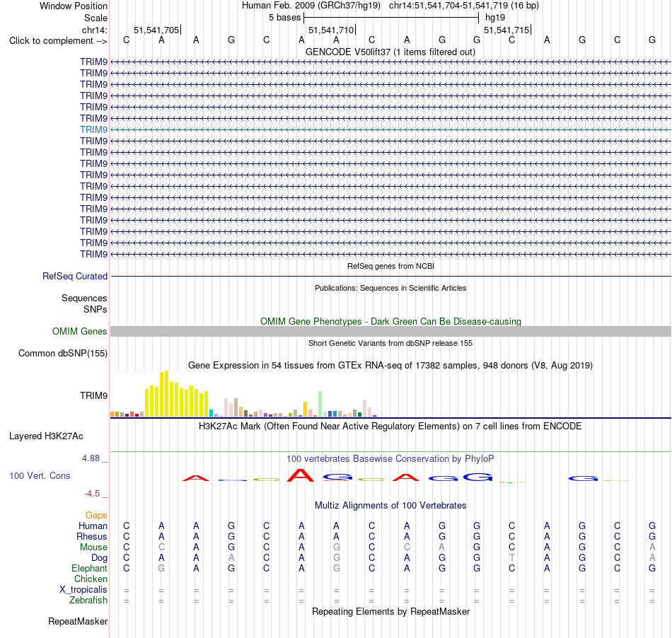672x638 pixels.
Task: Click the light-blue TRIM9 transcript arrow line
Action: point(390,129)
